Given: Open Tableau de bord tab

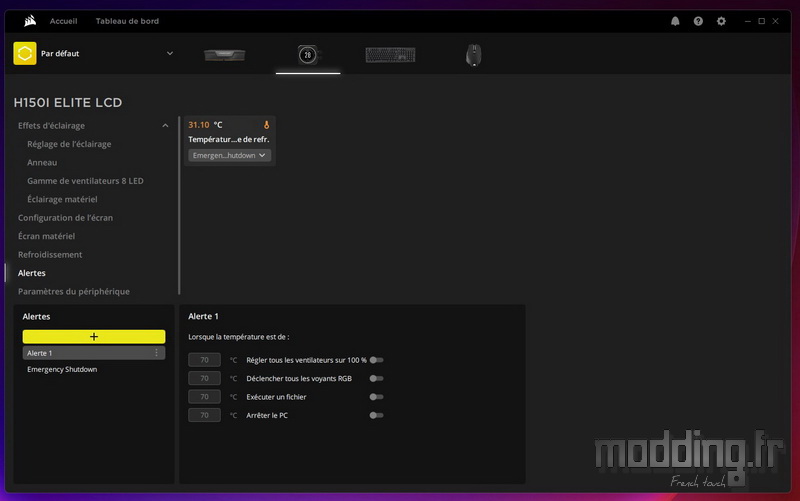Looking at the screenshot, I should click(127, 21).
